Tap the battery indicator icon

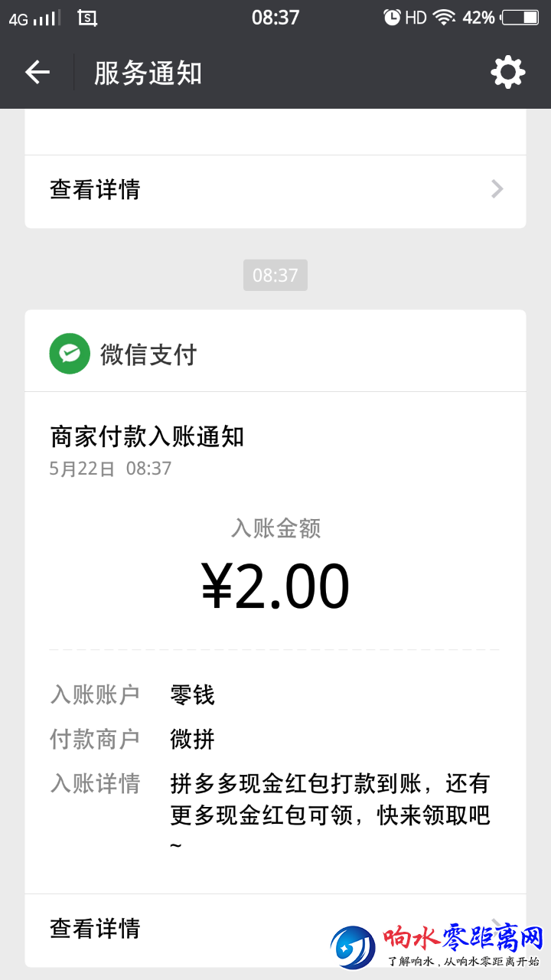(520, 18)
